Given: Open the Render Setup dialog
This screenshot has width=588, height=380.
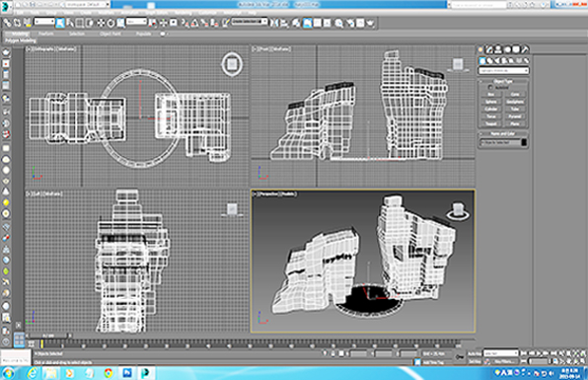Looking at the screenshot, I should (350, 23).
